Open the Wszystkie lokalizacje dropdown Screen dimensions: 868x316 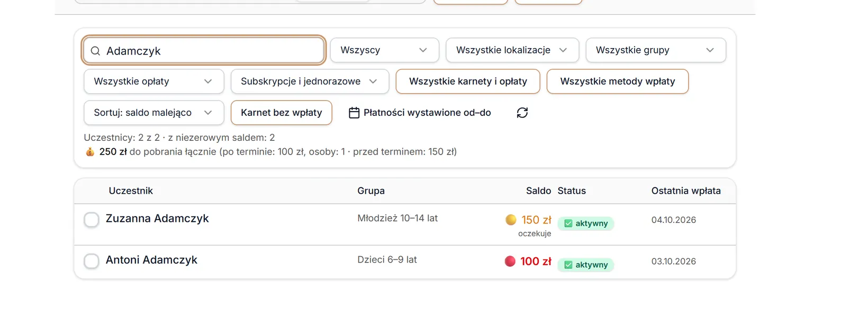point(512,50)
